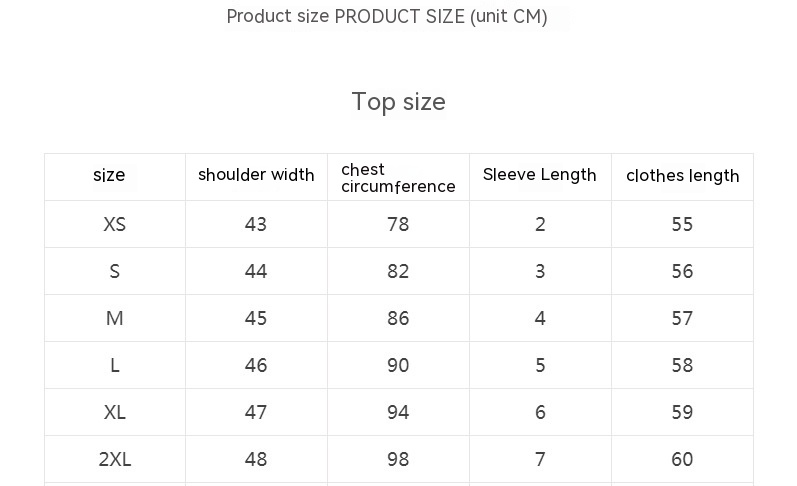This screenshot has height=486, width=797.
Task: Click shoulder width value 43
Action: coord(256,224)
